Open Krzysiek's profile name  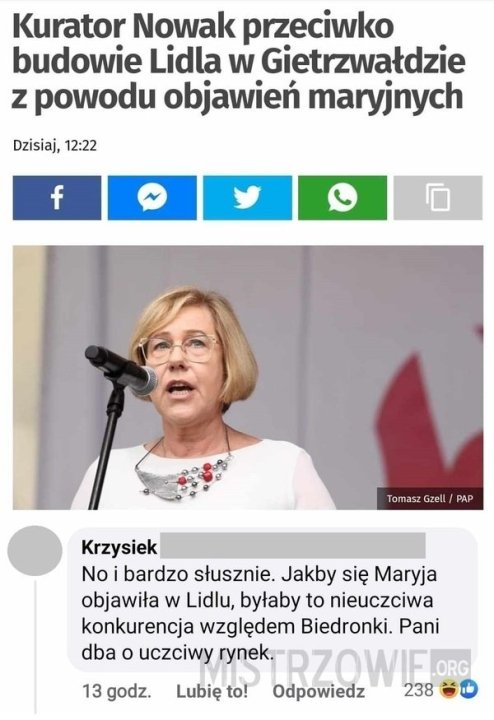119,547
